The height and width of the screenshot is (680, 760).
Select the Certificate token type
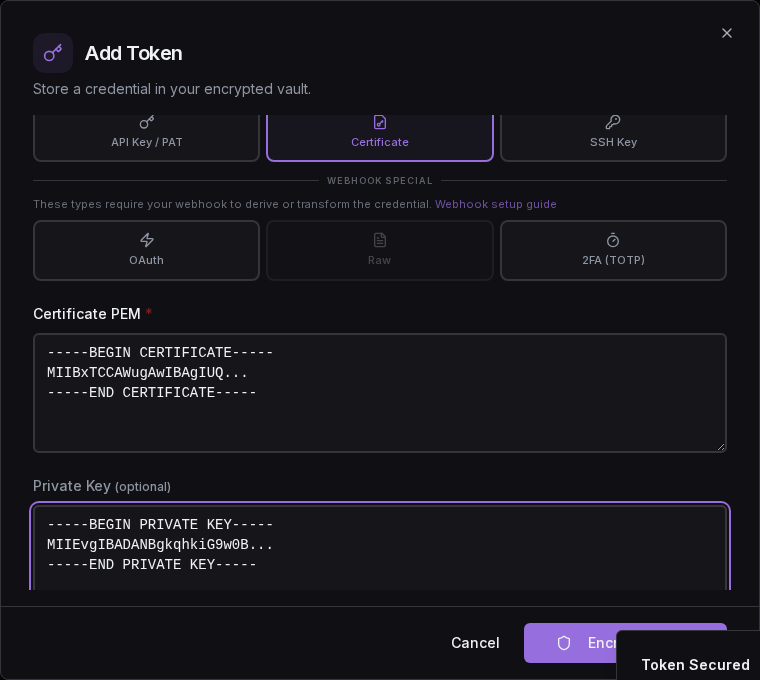click(380, 138)
